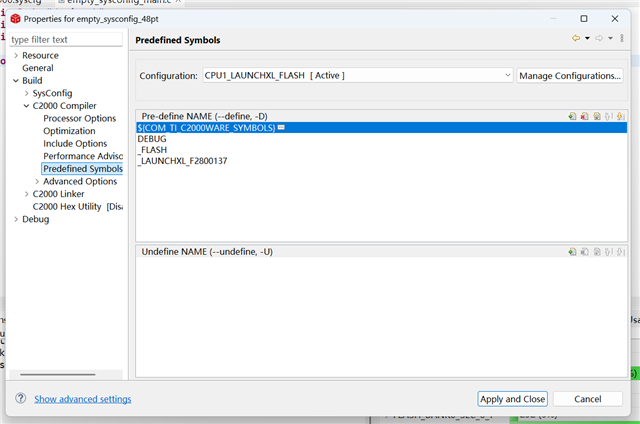Click the Delete icon in Pre-define NAME toolbar
This screenshot has height=424, width=640.
[584, 116]
